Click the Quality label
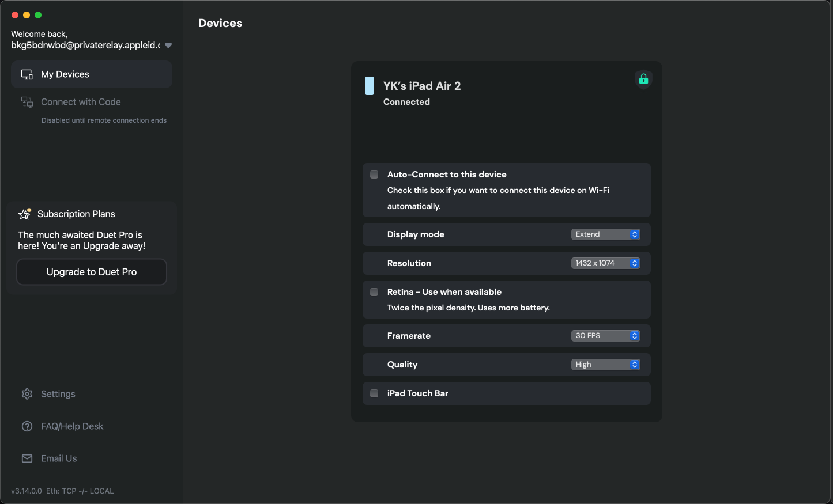Viewport: 833px width, 504px height. pyautogui.click(x=402, y=365)
